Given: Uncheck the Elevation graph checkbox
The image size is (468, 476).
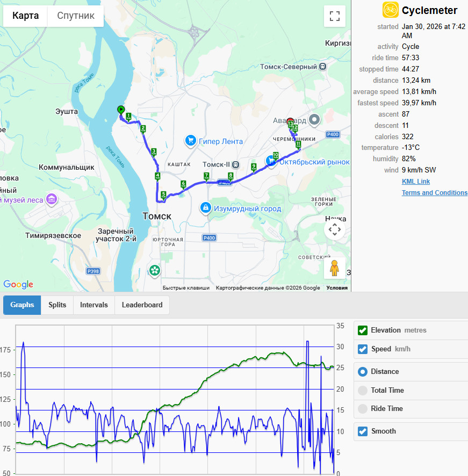Looking at the screenshot, I should [363, 330].
